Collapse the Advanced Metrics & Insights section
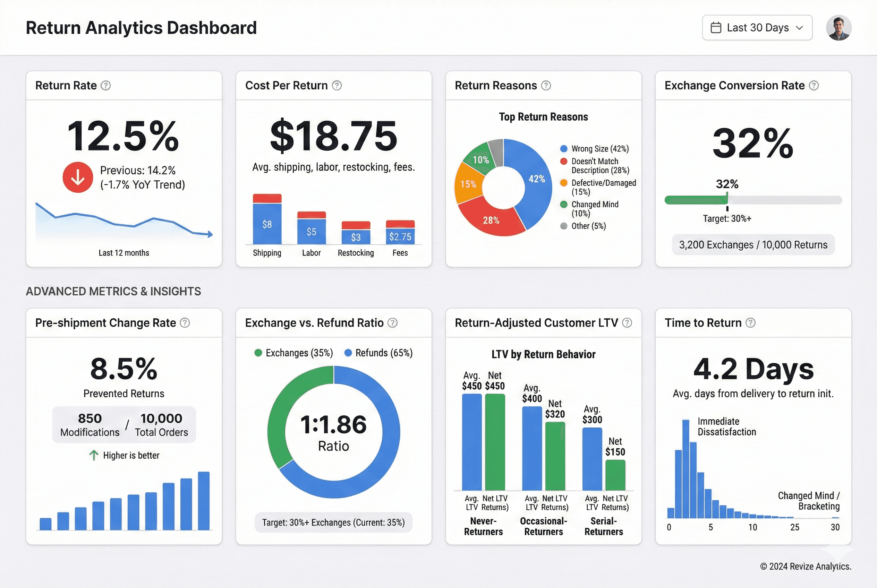The image size is (877, 588). point(113,291)
